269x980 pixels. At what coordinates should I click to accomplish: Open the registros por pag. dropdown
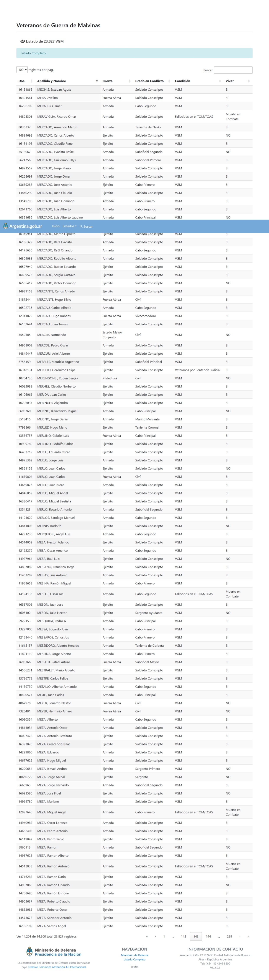pyautogui.click(x=22, y=70)
